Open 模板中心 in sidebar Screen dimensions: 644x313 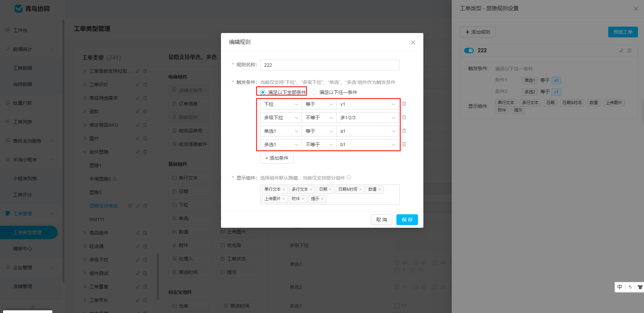pos(23,249)
